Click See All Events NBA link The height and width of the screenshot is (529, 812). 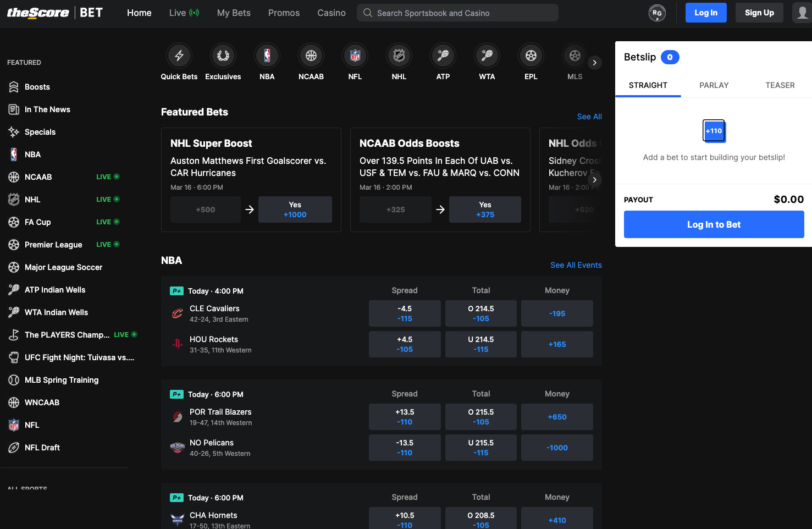point(576,265)
